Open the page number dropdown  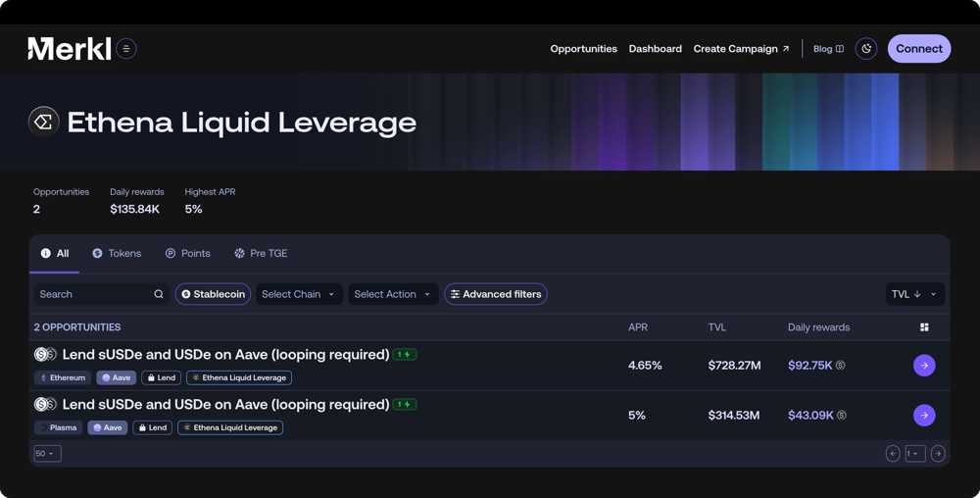click(915, 454)
